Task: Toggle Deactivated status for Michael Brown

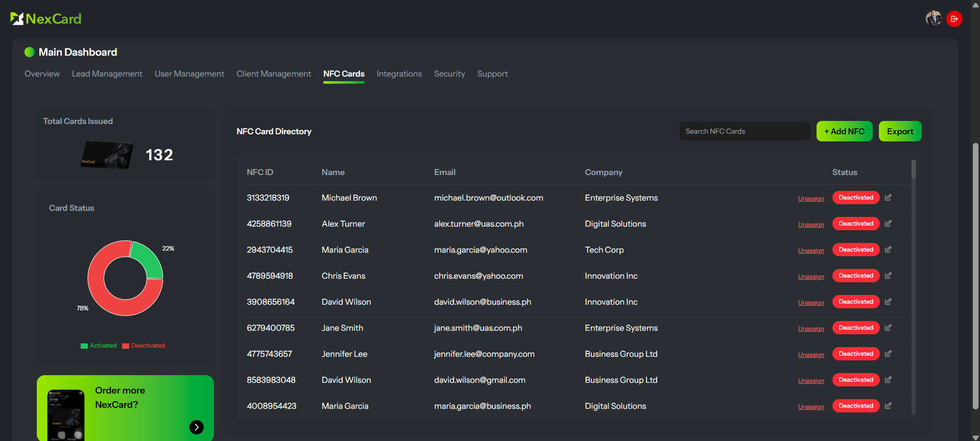Action: [855, 198]
